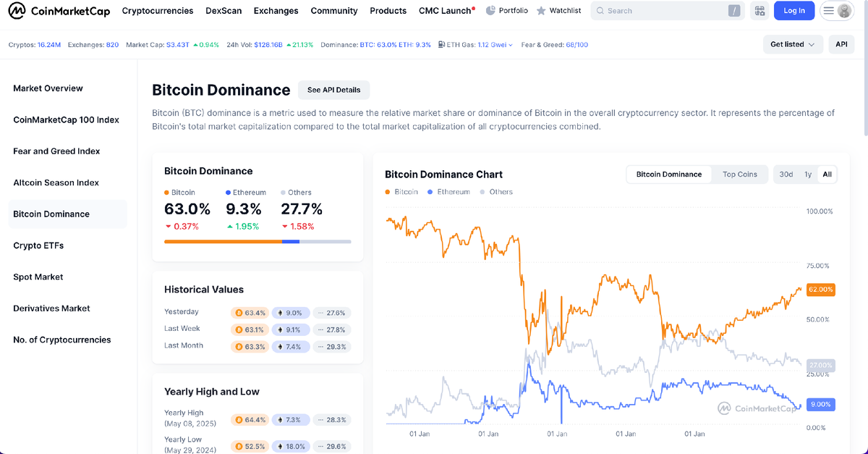The image size is (868, 454).
Task: Click Yesterday's Bitcoin 63.4% badge
Action: pyautogui.click(x=250, y=313)
